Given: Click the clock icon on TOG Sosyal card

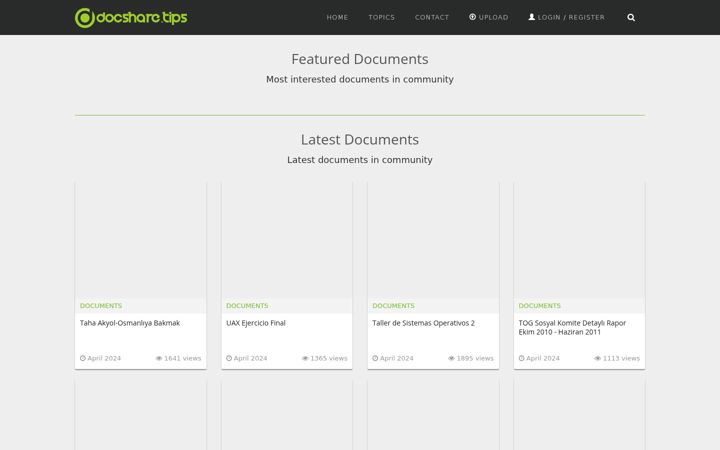Looking at the screenshot, I should click(x=521, y=358).
